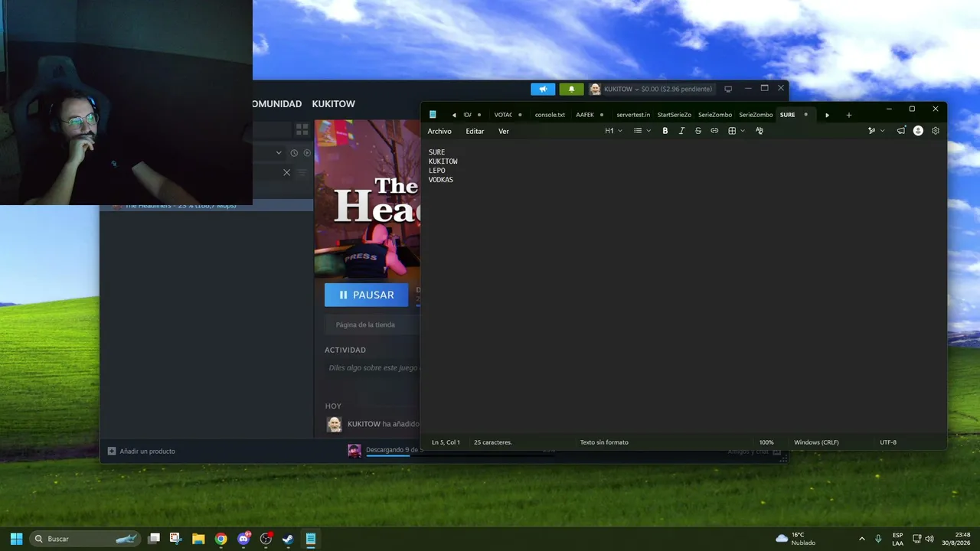
Task: Apply strikethrough formatting in Notepad
Action: click(698, 131)
